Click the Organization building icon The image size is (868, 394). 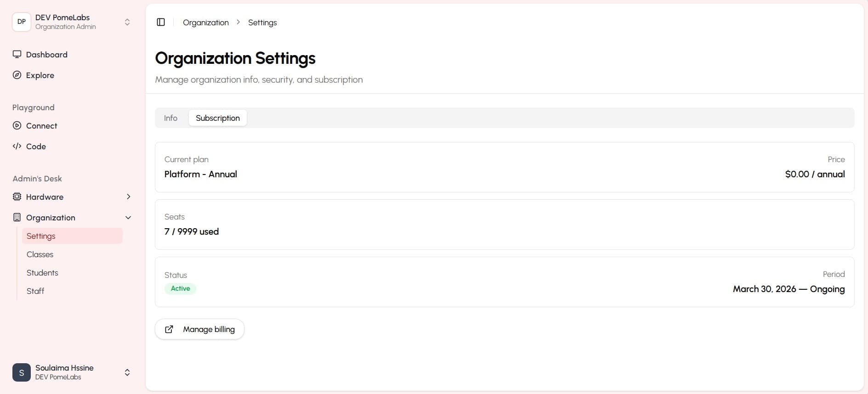coord(17,217)
